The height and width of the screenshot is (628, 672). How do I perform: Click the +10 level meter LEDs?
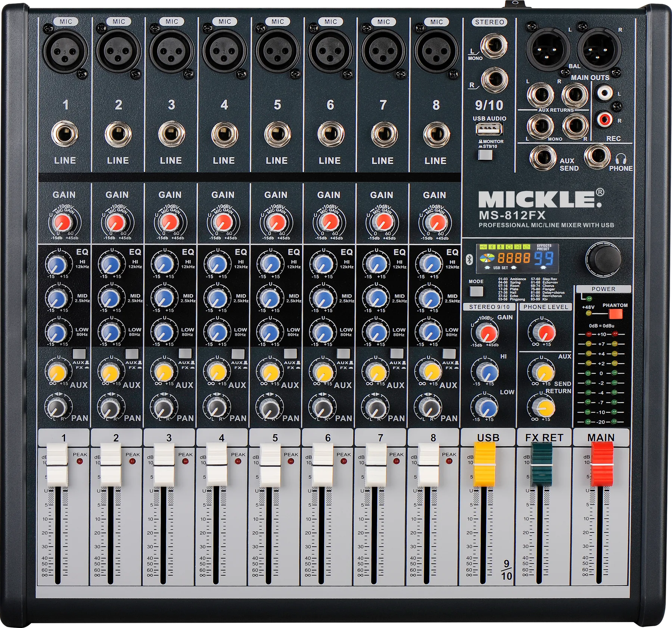pos(601,334)
